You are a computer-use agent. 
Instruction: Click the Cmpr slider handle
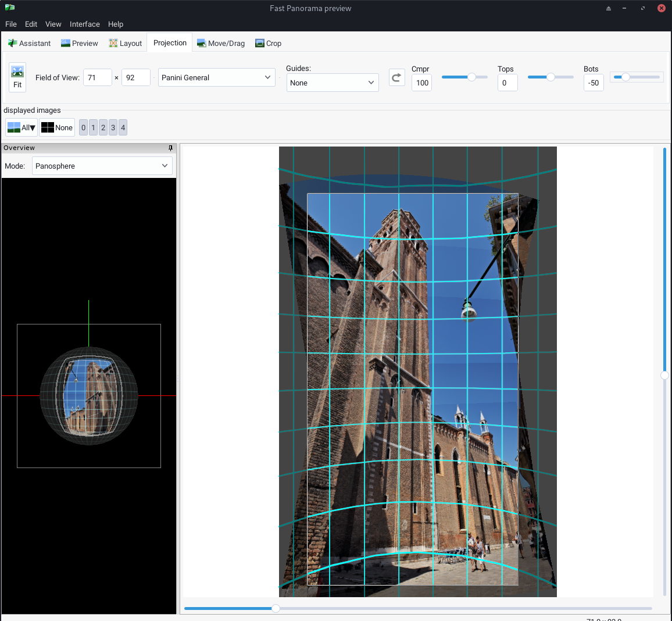[x=471, y=77]
